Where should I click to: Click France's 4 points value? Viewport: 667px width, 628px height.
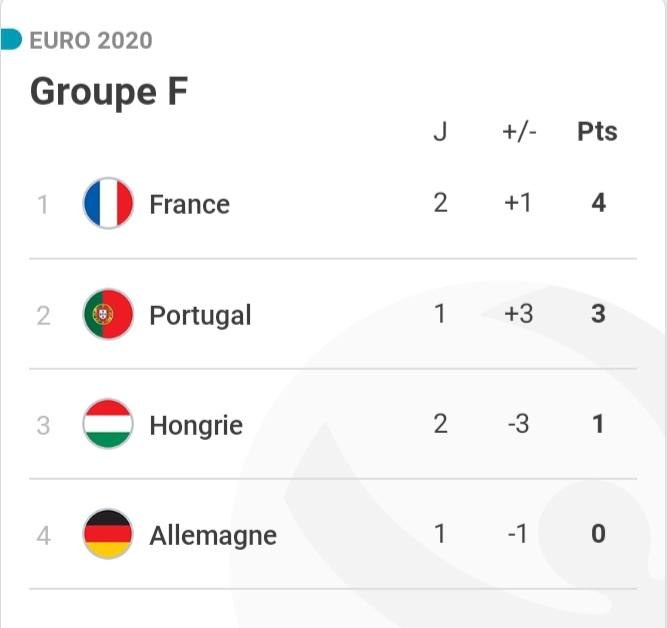(598, 203)
